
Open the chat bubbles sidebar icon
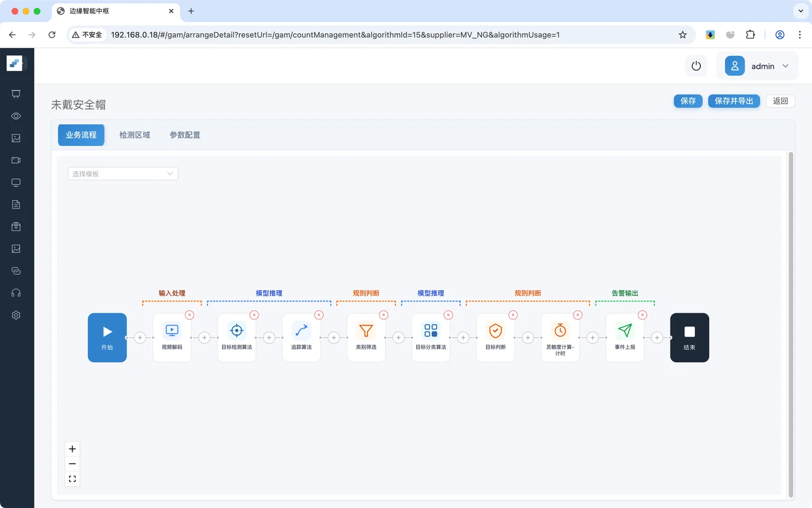coord(16,271)
